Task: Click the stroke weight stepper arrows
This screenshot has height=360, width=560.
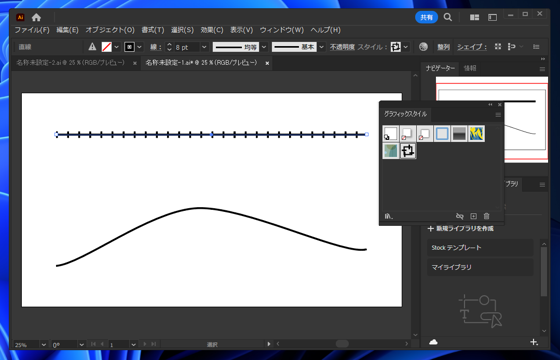Action: click(169, 47)
